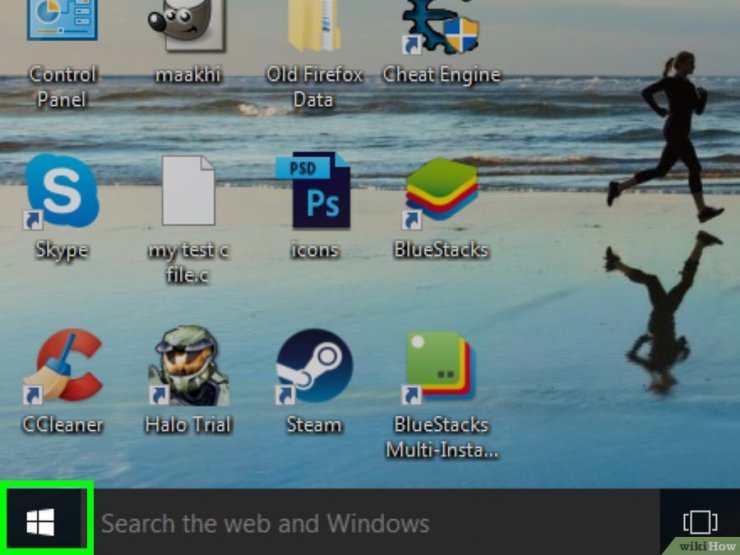This screenshot has height=555, width=740.
Task: Select the Old Firefox Data label
Action: pos(314,87)
